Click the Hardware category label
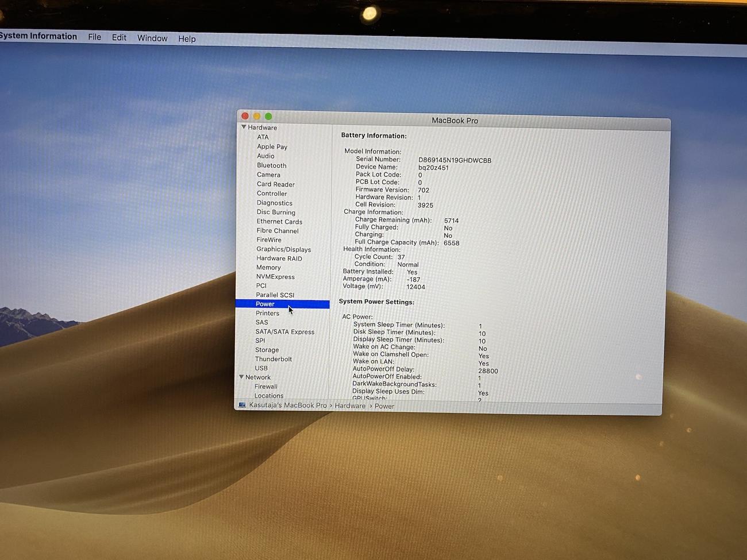Viewport: 747px width, 560px height. (262, 128)
